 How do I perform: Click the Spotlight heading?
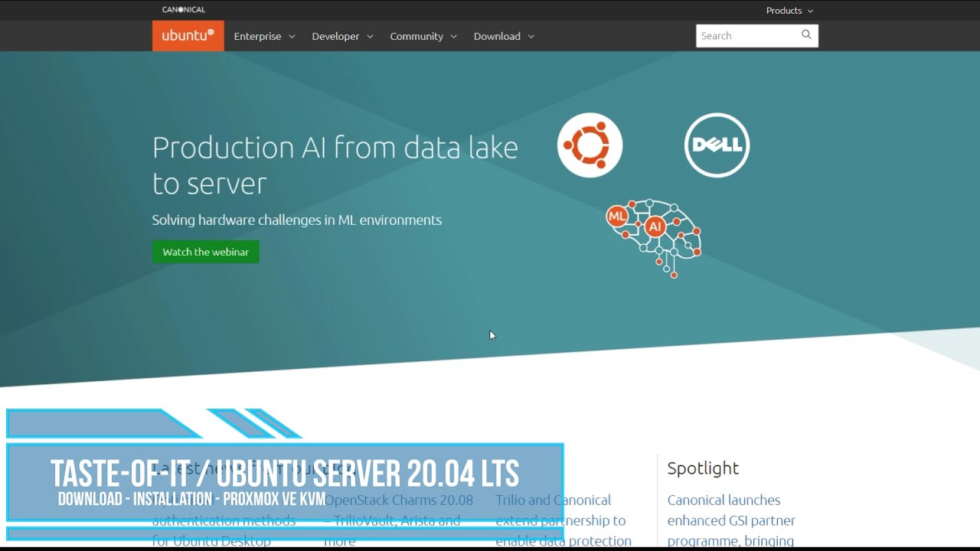coord(703,468)
